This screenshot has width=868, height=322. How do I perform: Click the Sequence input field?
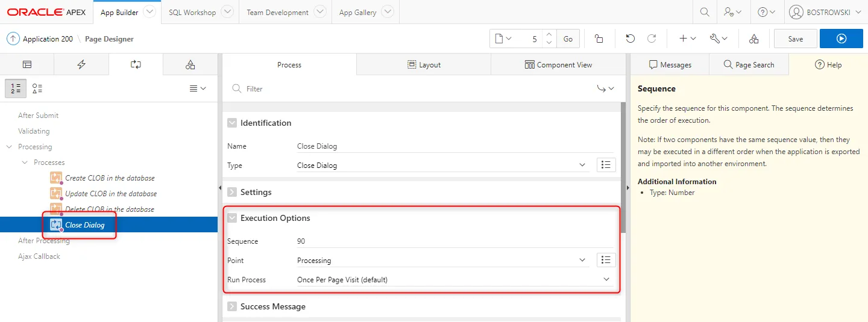coord(454,241)
